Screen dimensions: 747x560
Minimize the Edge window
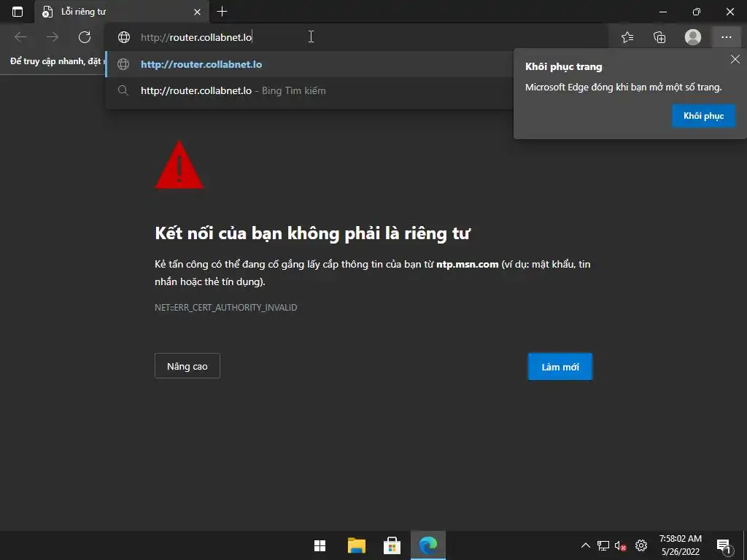[x=663, y=12]
